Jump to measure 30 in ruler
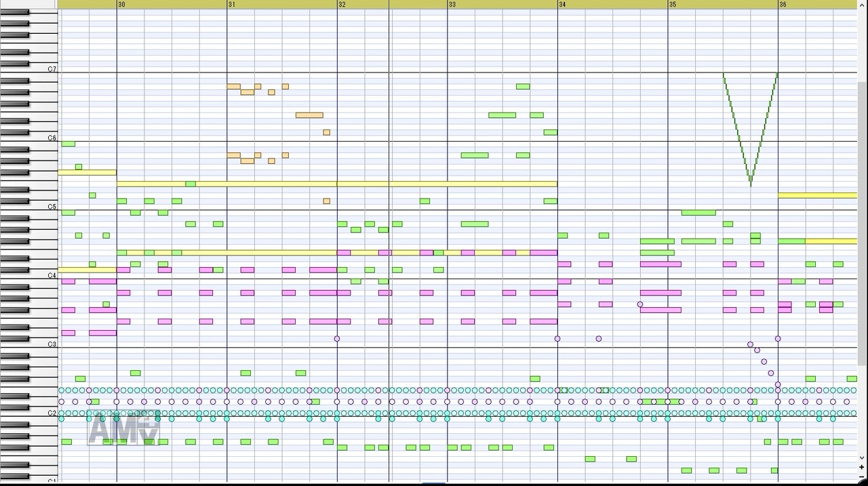The width and height of the screenshot is (868, 486). 121,4
